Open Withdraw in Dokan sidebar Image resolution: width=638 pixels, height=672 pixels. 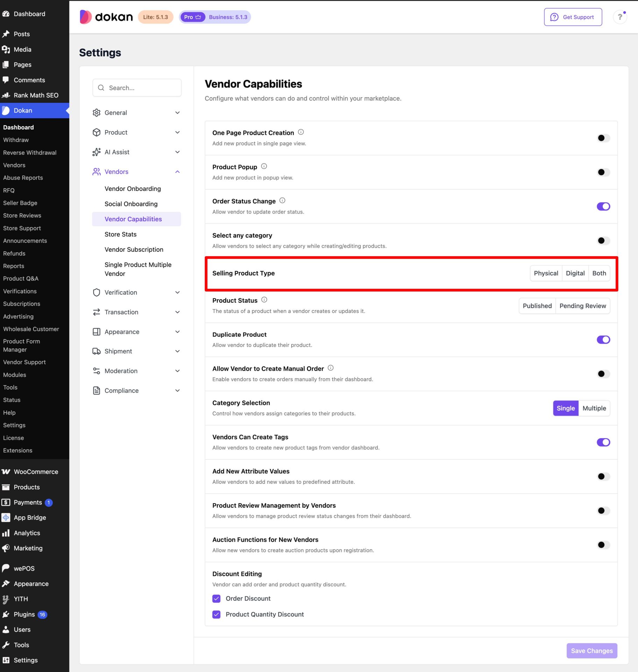click(x=16, y=140)
